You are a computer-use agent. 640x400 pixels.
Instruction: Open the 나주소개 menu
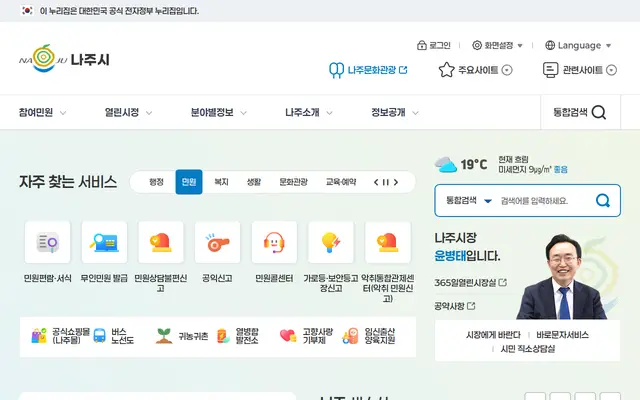(x=309, y=112)
